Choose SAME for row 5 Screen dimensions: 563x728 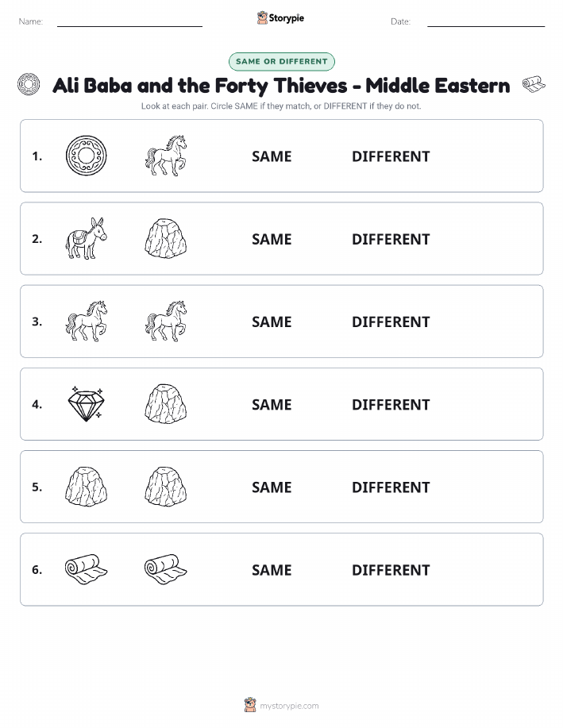coord(272,487)
